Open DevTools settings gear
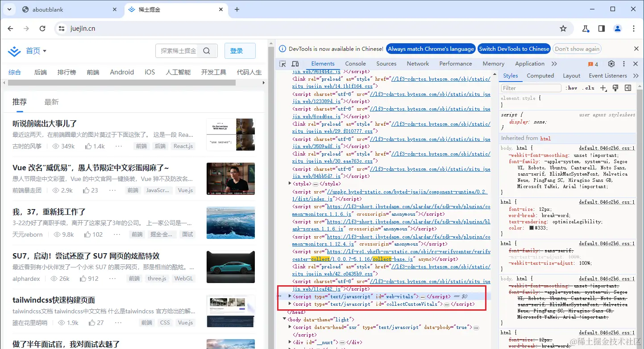 [611, 64]
